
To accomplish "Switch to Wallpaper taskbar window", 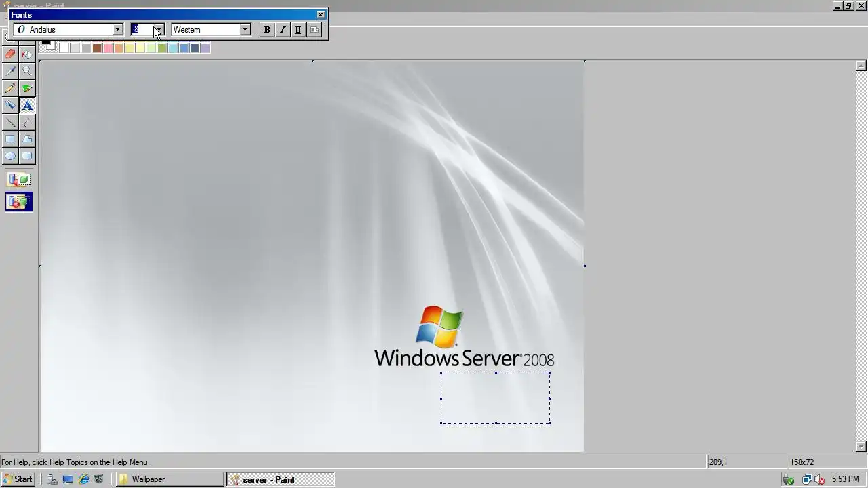I will 170,479.
